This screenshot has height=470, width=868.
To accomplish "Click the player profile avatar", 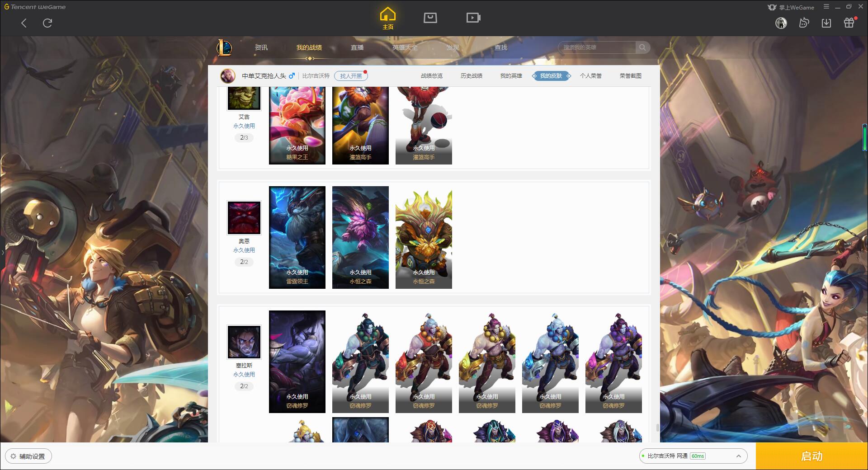I will 228,76.
